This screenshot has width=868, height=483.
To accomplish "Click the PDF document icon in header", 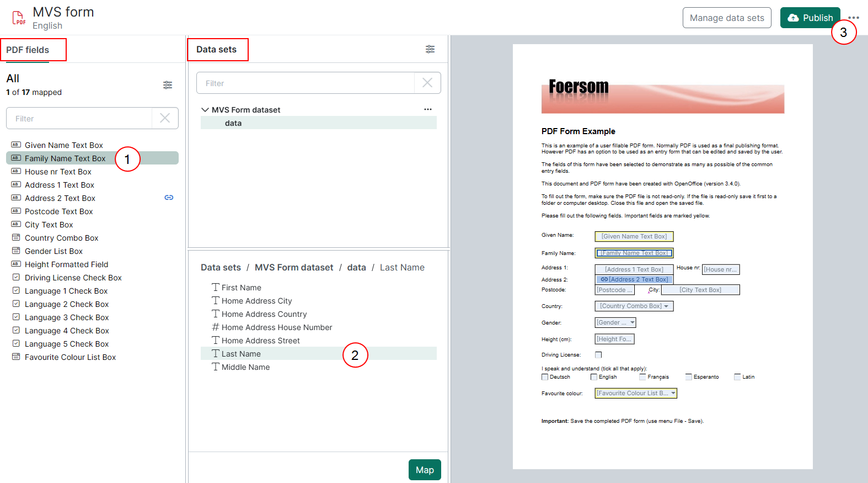I will (x=19, y=18).
